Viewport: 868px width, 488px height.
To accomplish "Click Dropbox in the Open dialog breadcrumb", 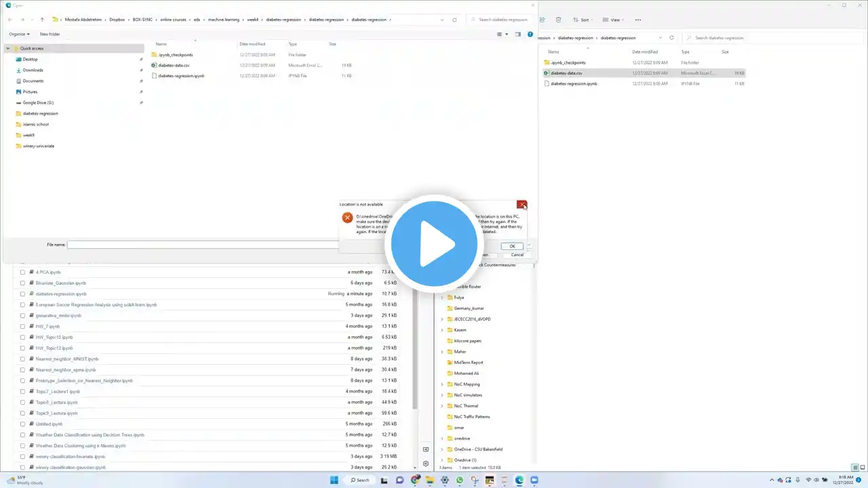I will [117, 20].
